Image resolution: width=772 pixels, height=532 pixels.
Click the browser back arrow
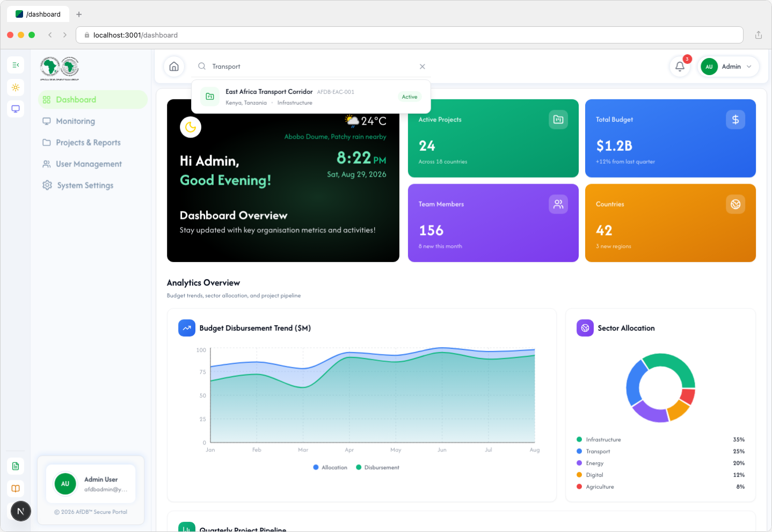point(50,35)
